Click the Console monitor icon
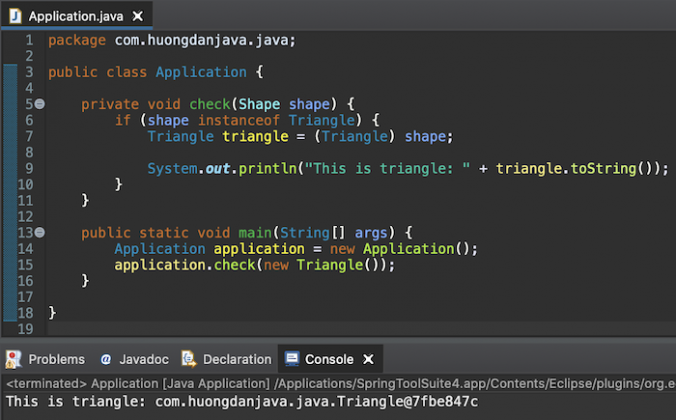Viewport: 676px width, 420px height. pos(292,359)
